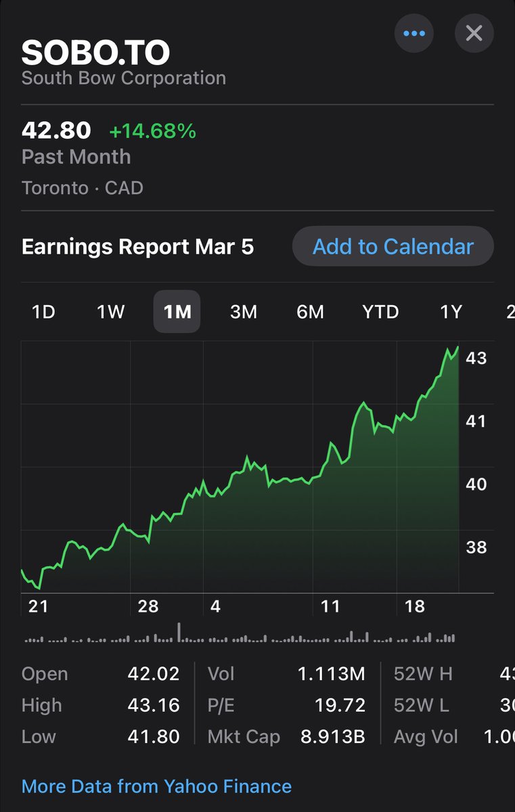Tap the Toronto · CAD exchange label
The image size is (515, 812).
[x=83, y=187]
